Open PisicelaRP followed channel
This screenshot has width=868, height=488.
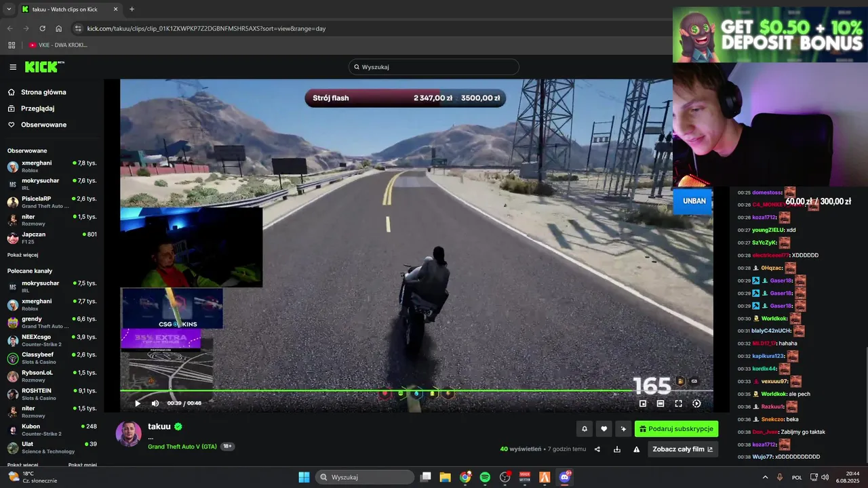52,202
